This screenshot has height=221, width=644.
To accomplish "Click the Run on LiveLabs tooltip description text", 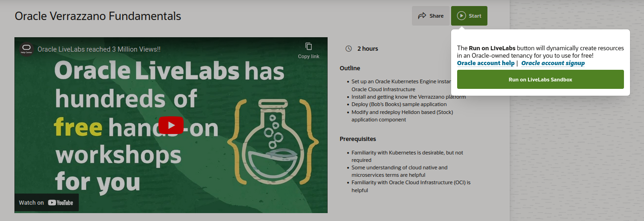I will click(541, 52).
